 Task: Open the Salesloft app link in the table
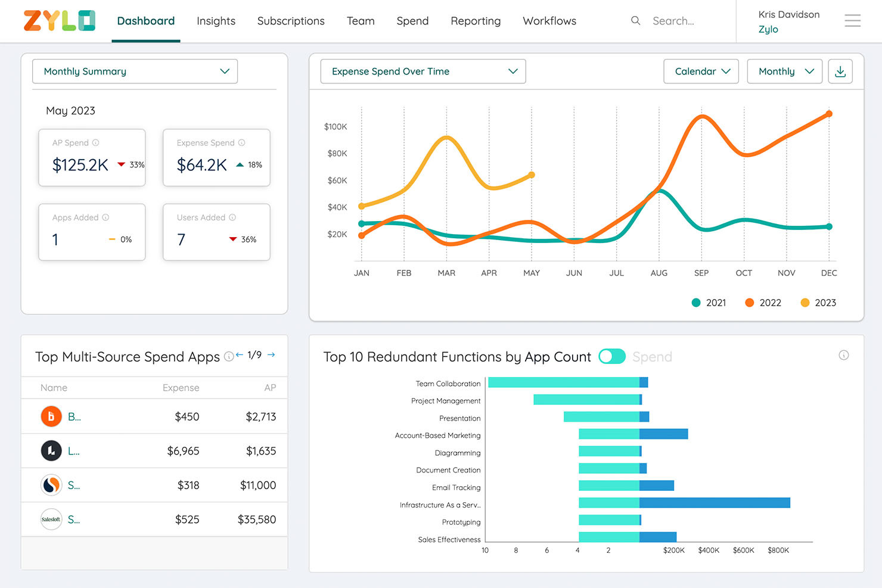click(73, 519)
